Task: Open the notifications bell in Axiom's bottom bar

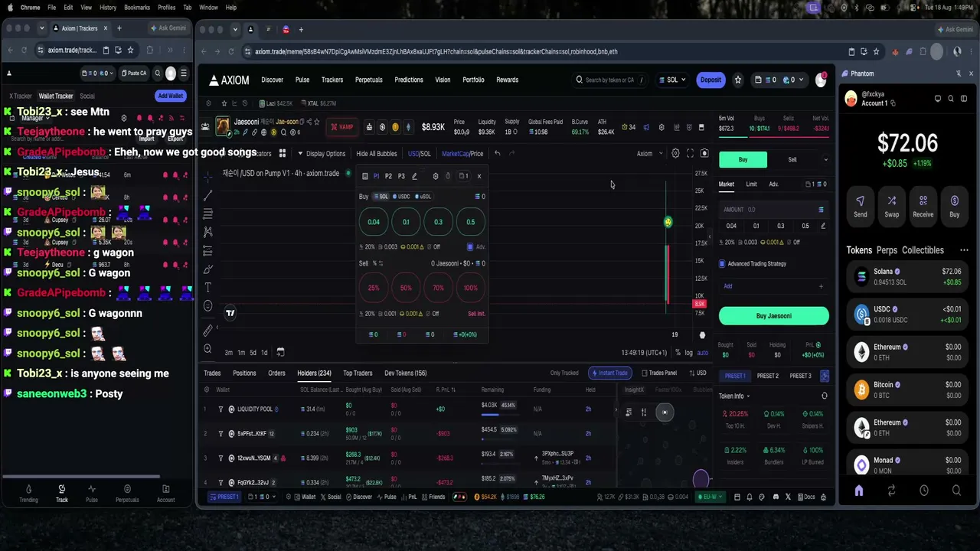Action: pyautogui.click(x=750, y=497)
